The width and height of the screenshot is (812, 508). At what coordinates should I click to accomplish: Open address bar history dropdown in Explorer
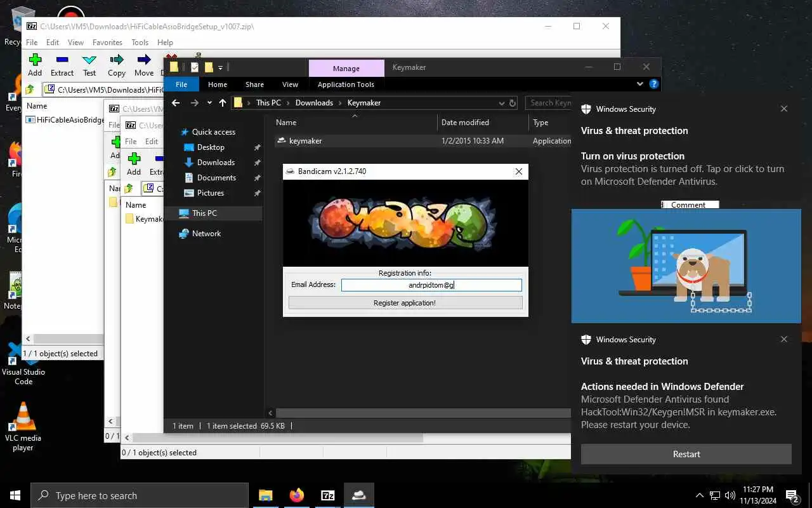[501, 103]
